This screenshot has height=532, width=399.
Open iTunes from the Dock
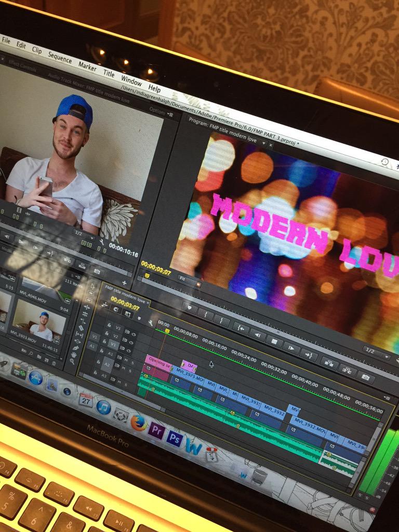103,407
